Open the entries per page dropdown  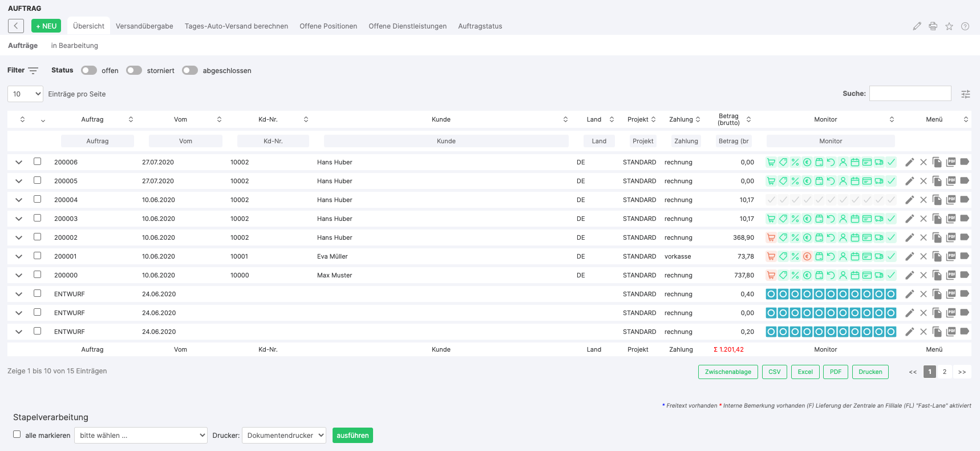(25, 94)
